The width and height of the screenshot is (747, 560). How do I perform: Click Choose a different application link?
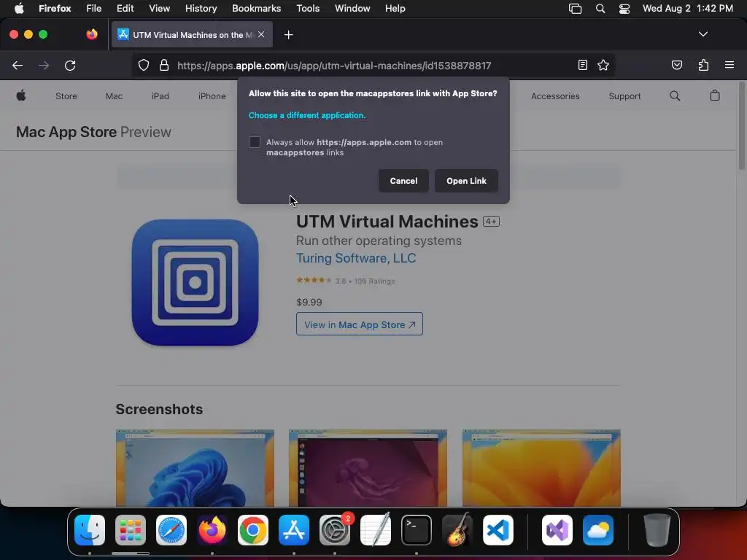[307, 115]
